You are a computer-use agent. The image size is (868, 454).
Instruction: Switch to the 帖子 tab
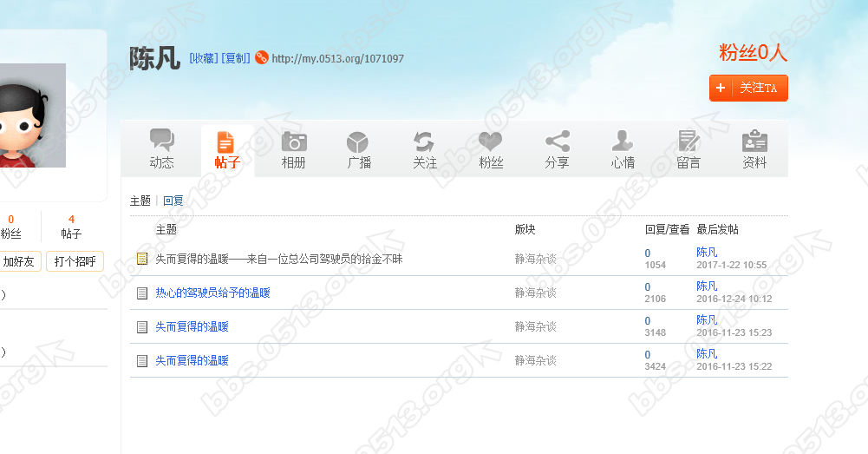point(227,150)
